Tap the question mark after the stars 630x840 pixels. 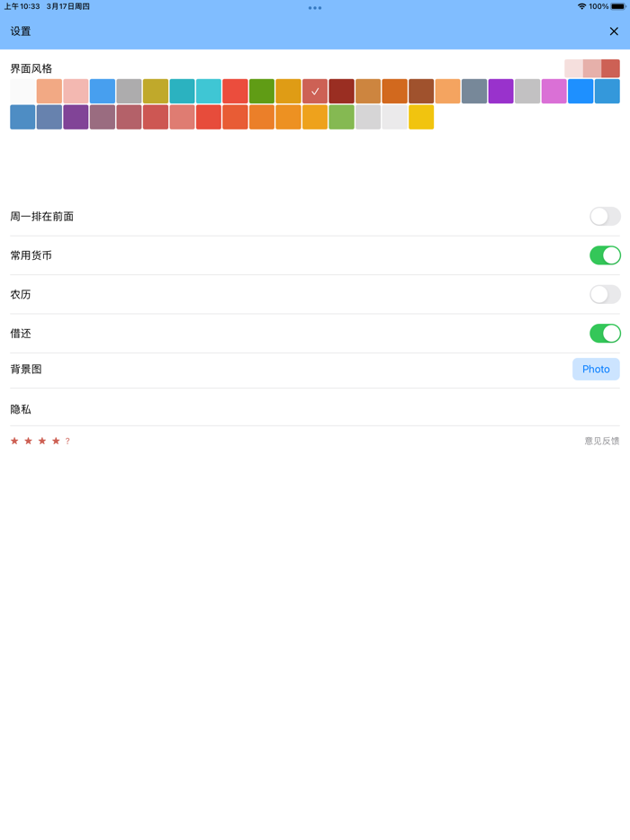(67, 441)
